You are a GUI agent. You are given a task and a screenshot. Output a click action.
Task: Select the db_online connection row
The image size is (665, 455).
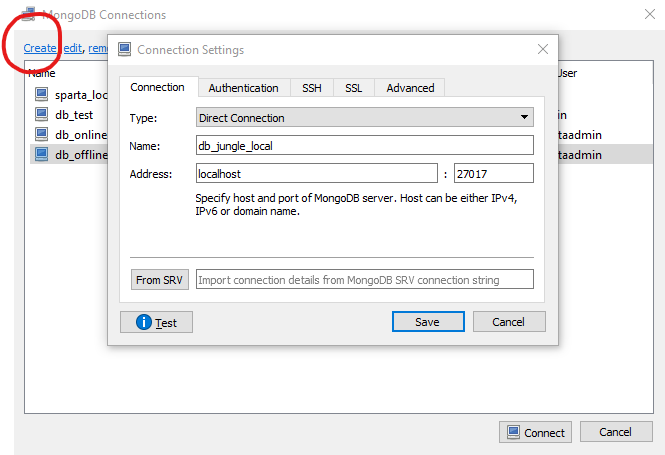[69, 134]
